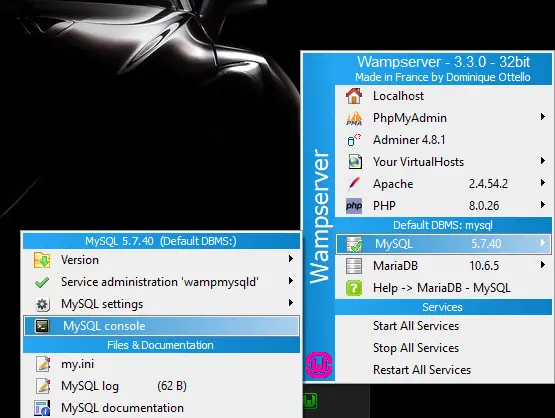
Task: Expand the Version submenu arrow
Action: [x=291, y=259]
